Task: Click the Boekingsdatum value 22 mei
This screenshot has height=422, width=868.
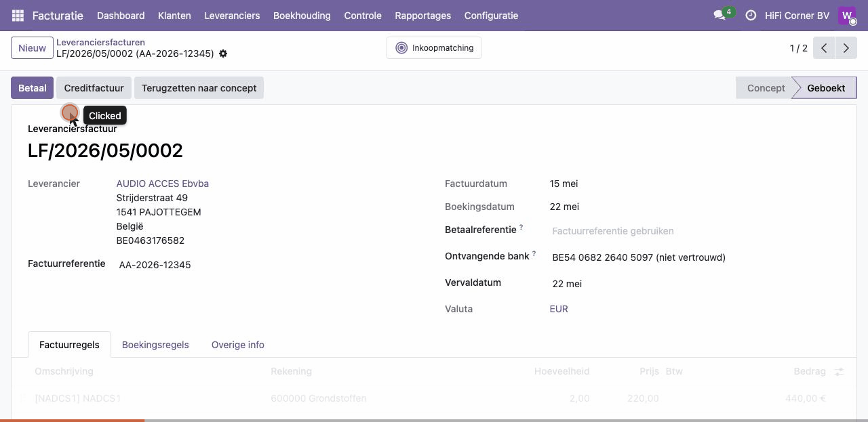Action: pyautogui.click(x=564, y=207)
